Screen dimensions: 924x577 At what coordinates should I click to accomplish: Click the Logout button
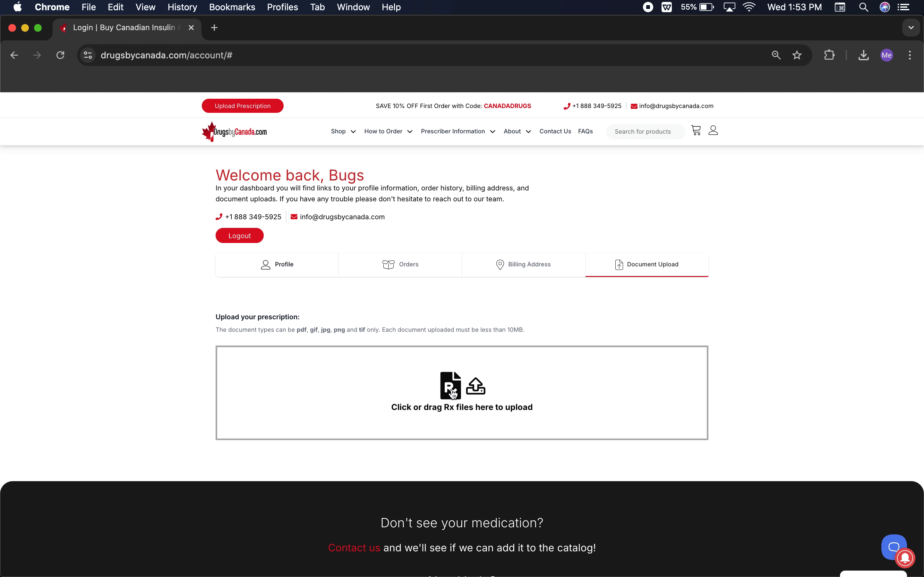[x=239, y=236]
